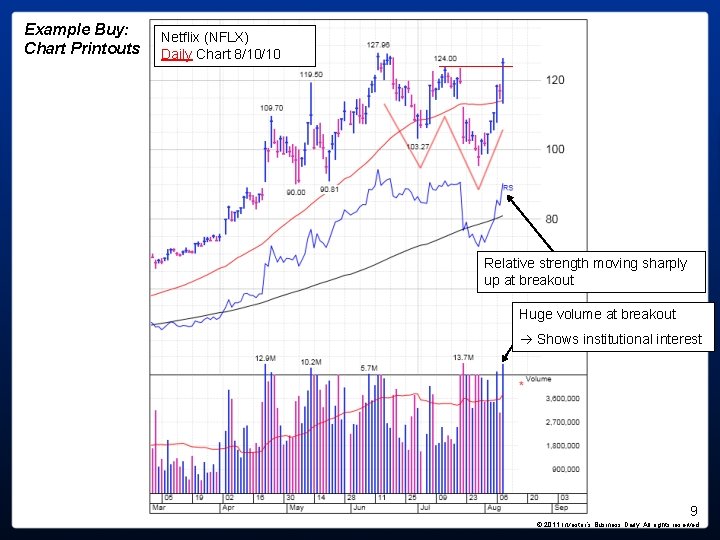720x540 pixels.
Task: Select the 11 date tick label
Action: click(382, 498)
